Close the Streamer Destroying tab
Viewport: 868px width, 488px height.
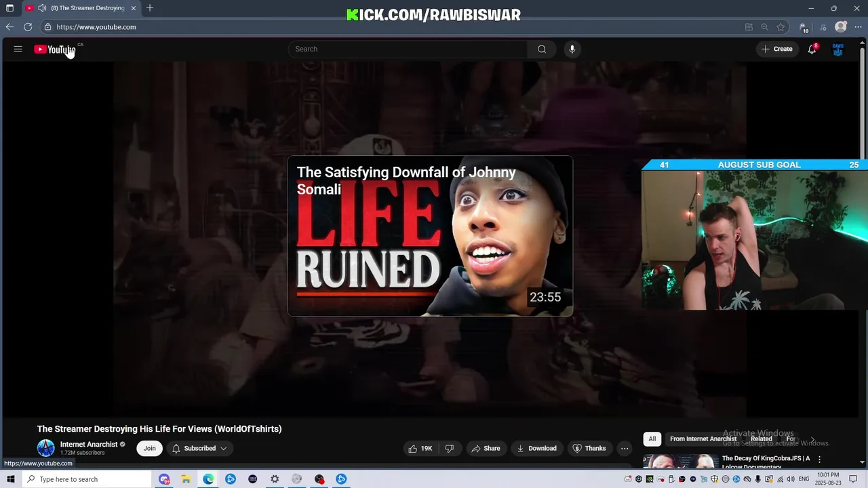click(134, 8)
